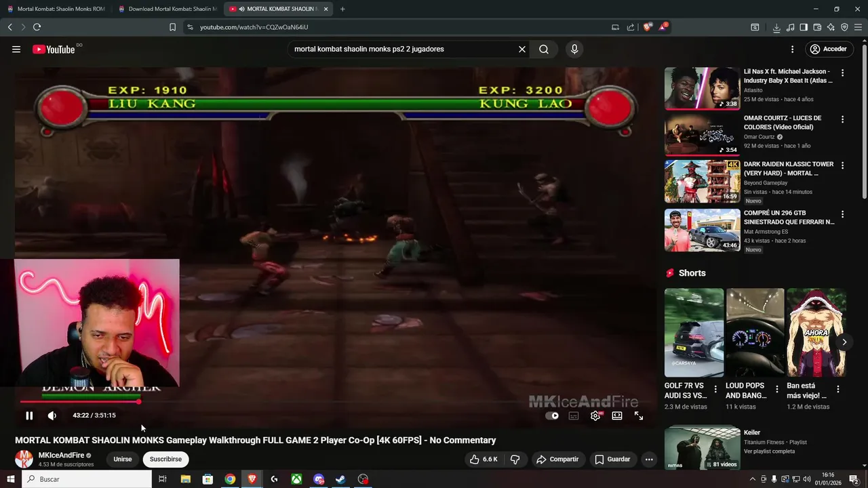This screenshot has height=488, width=868.
Task: Open the YouTube guide hamburger menu
Action: point(16,49)
